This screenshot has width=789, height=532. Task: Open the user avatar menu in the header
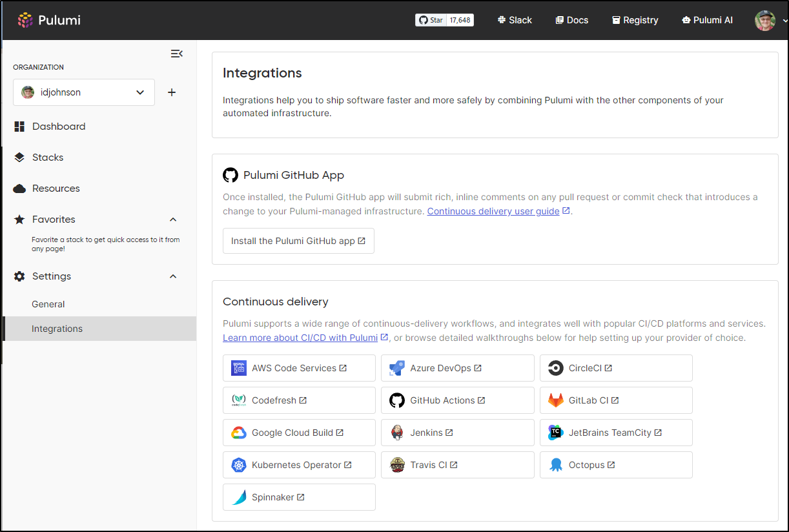coord(765,20)
